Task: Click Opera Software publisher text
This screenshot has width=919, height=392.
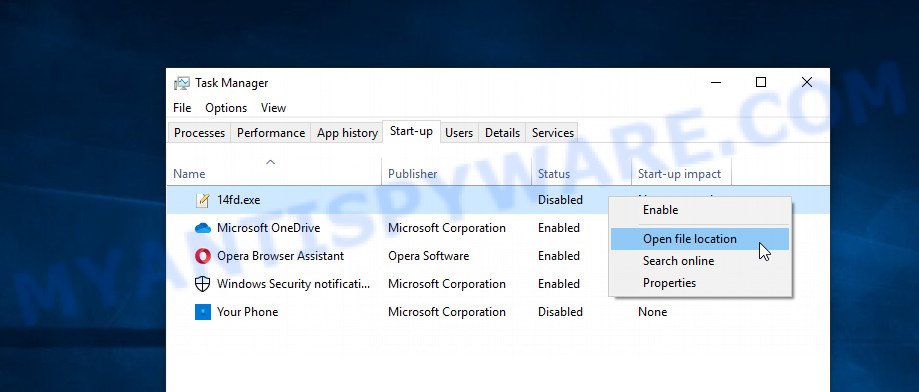Action: pos(428,256)
